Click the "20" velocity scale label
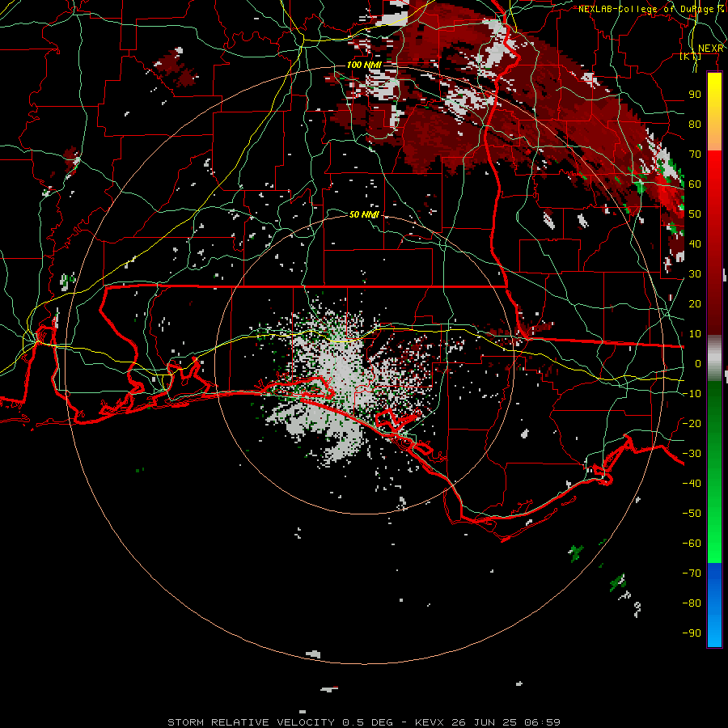The height and width of the screenshot is (728, 728). [695, 303]
